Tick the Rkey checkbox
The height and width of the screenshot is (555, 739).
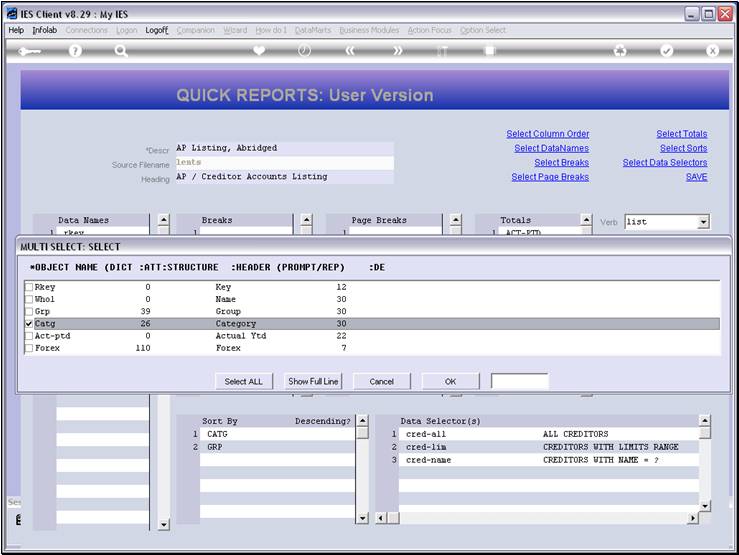pyautogui.click(x=29, y=287)
